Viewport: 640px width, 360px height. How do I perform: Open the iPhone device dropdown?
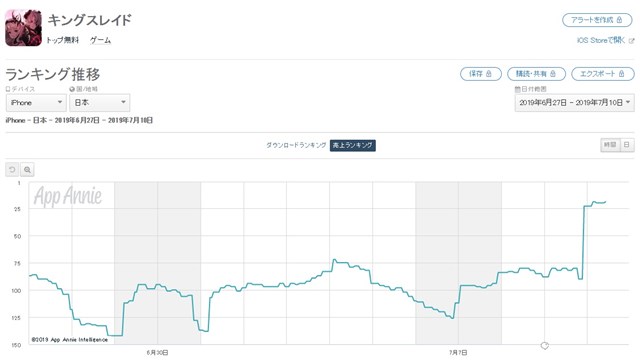point(36,102)
